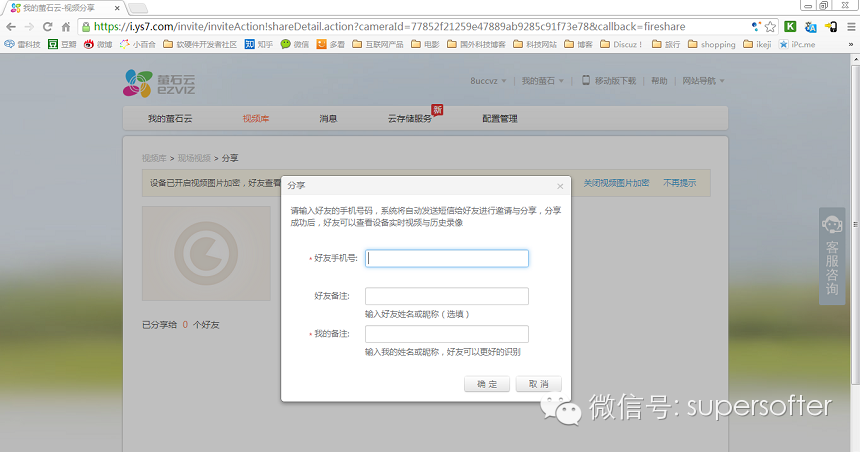The height and width of the screenshot is (452, 860).
Task: Expand the 8uccvz account dropdown
Action: point(488,81)
